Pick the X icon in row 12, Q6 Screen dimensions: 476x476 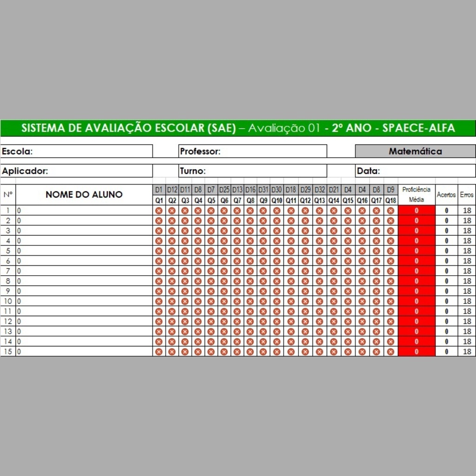click(x=224, y=321)
